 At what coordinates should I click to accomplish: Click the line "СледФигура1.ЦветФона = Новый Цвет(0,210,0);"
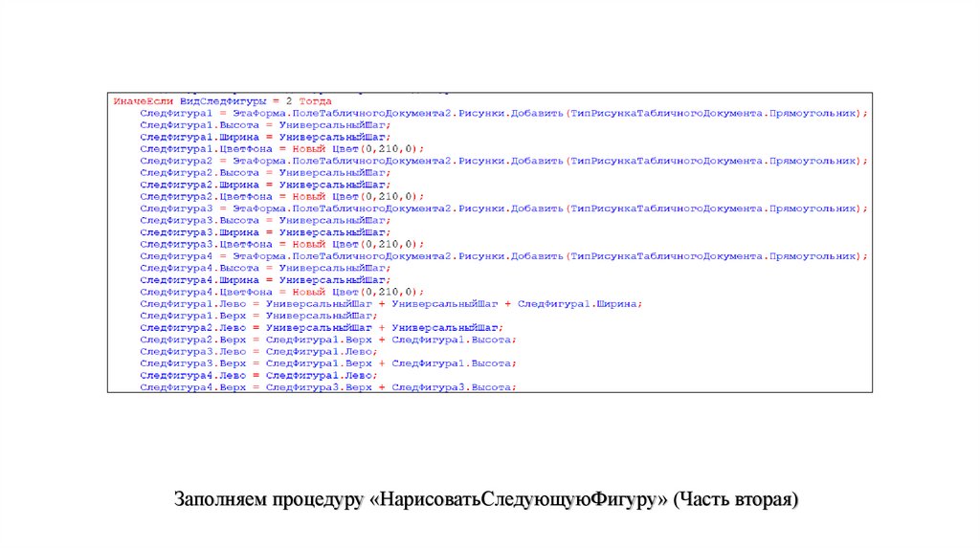pyautogui.click(x=282, y=148)
